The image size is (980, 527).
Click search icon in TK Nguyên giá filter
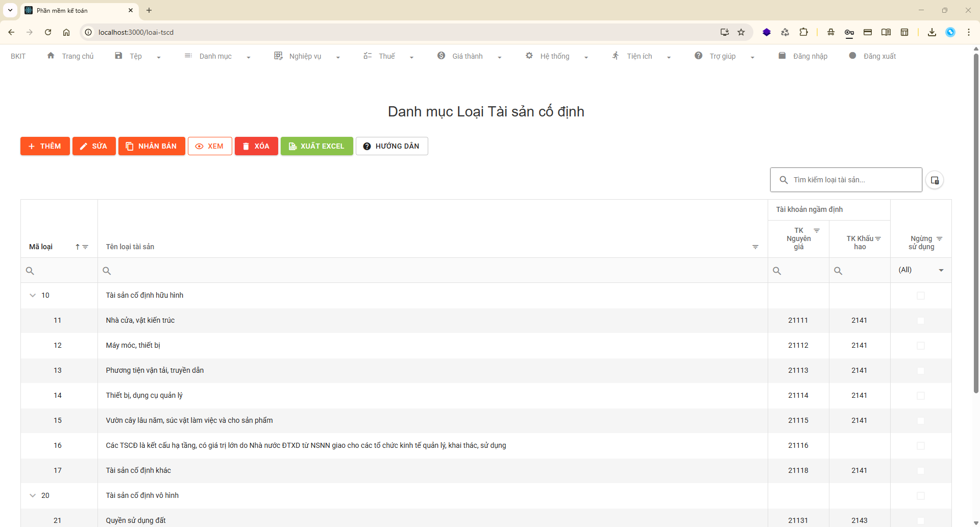point(777,271)
